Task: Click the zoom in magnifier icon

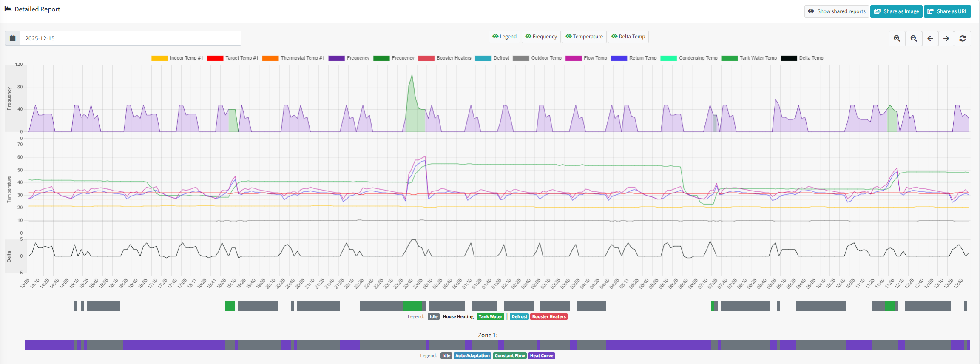Action: click(897, 38)
